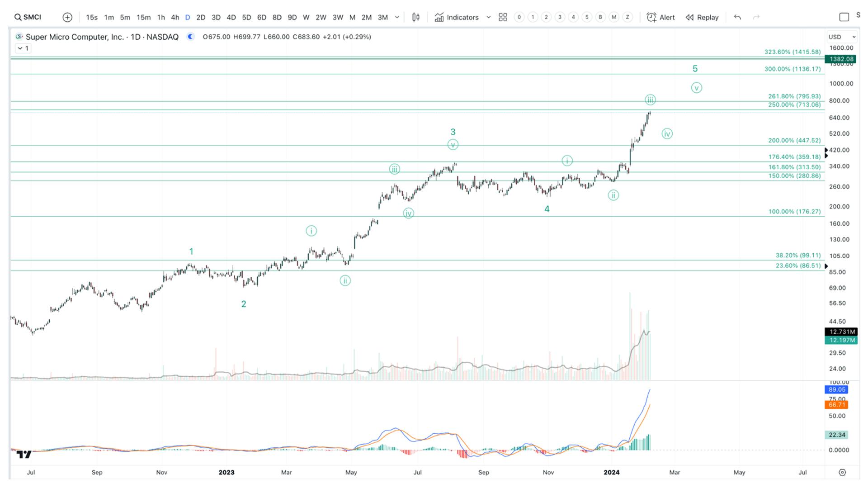Image resolution: width=868 pixels, height=493 pixels.
Task: Open the USD currency dropdown
Action: [842, 37]
